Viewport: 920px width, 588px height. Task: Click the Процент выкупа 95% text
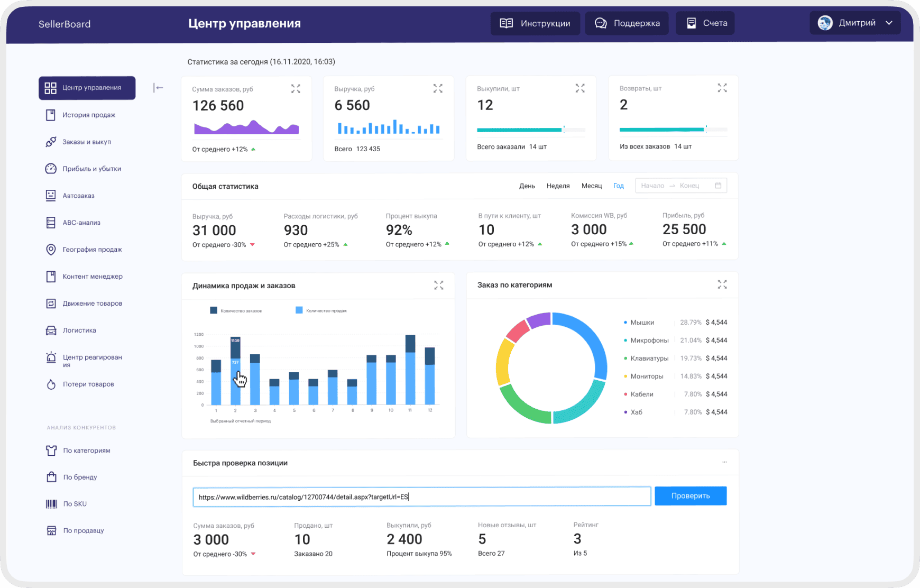(419, 554)
